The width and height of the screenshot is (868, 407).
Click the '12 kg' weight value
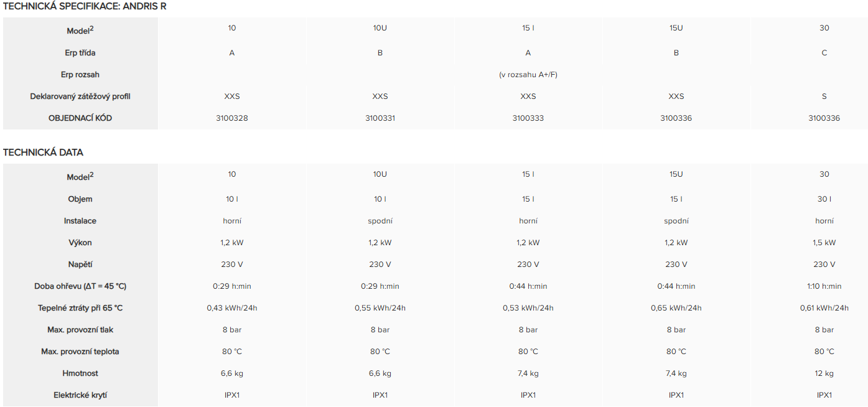coord(824,373)
